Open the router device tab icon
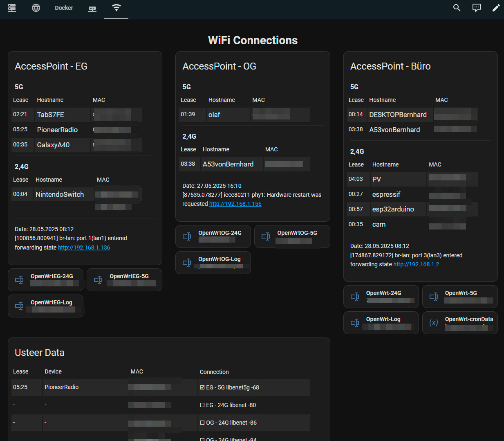Screen dimensions: 504x441 (92, 9)
